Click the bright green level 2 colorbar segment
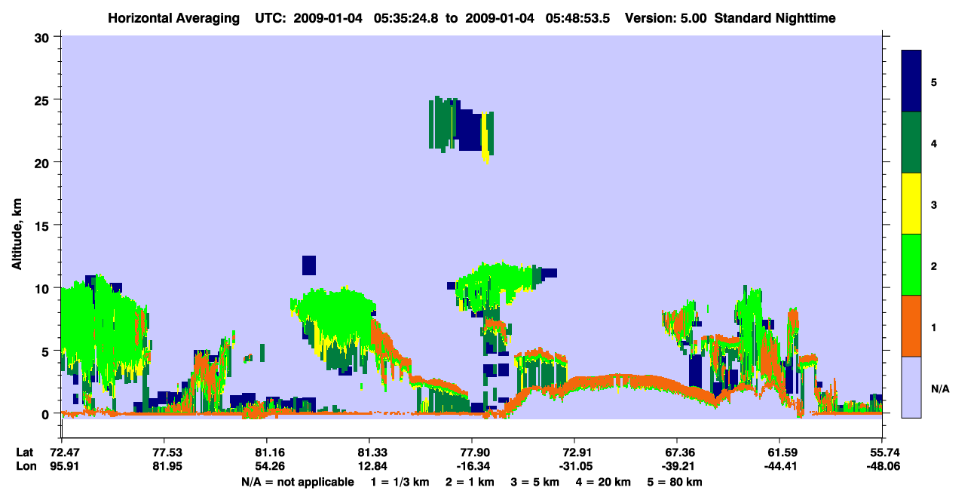The width and height of the screenshot is (980, 503). (x=911, y=265)
